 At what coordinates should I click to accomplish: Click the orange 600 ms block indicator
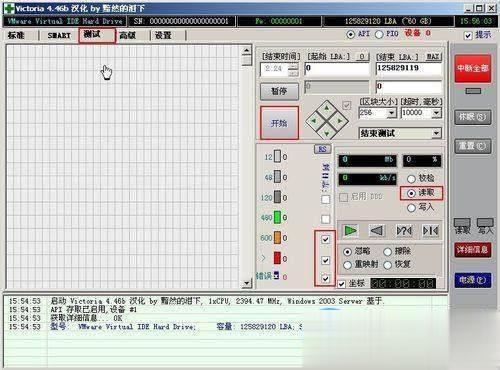[x=277, y=238]
